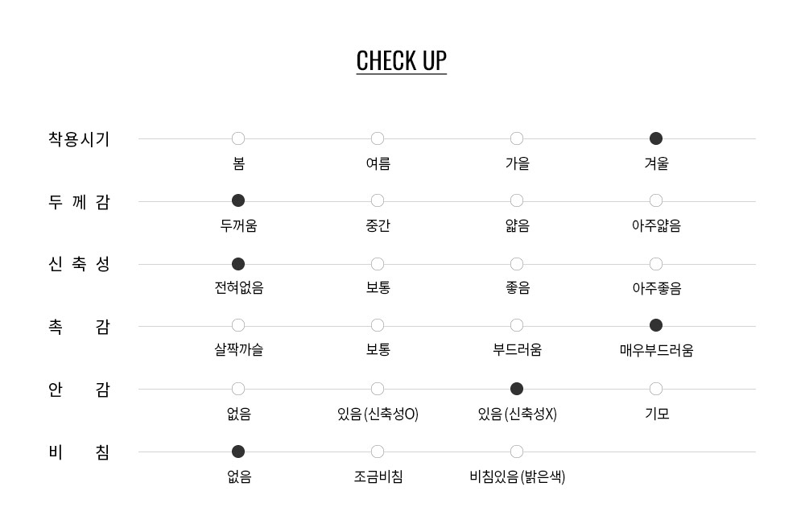Select 조금비침 on the 비침 row
This screenshot has height=532, width=805.
click(378, 452)
